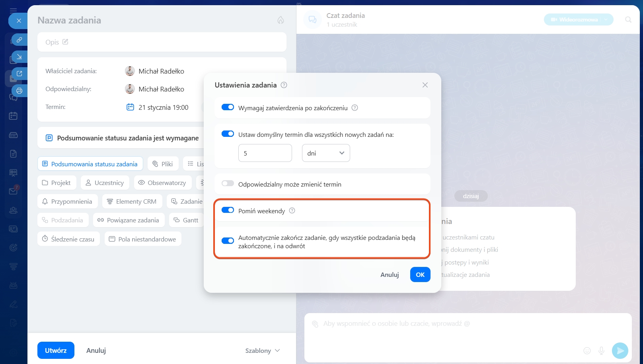
Task: Click the copy link icon in side panel
Action: click(x=19, y=40)
